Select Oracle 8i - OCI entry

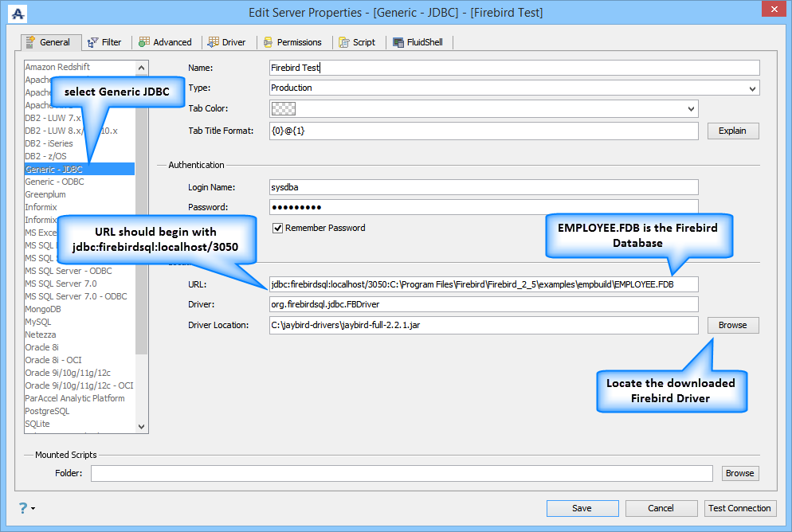coord(80,360)
